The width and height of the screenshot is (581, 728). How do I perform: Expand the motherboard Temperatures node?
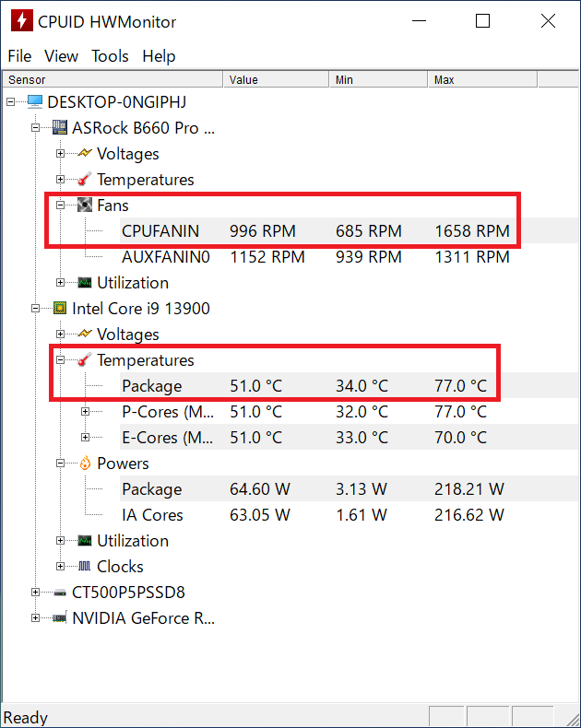61,179
